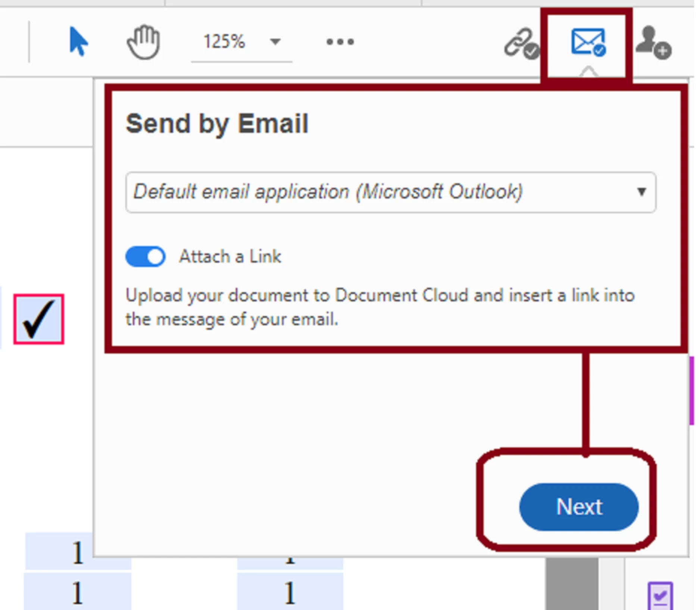This screenshot has height=610, width=700.
Task: Click the Share link icon
Action: point(521,43)
